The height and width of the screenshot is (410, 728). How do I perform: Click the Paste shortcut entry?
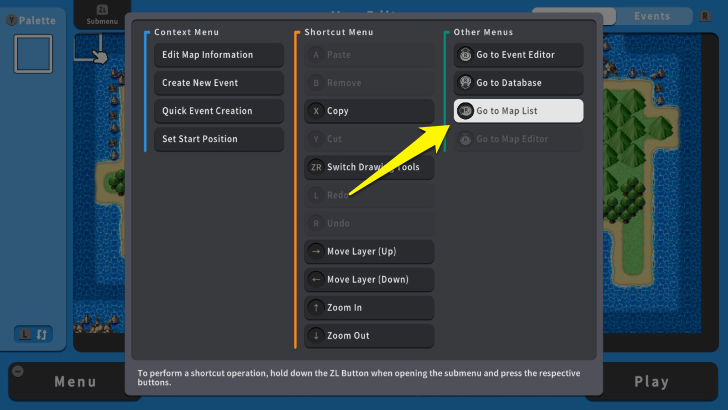pyautogui.click(x=368, y=55)
